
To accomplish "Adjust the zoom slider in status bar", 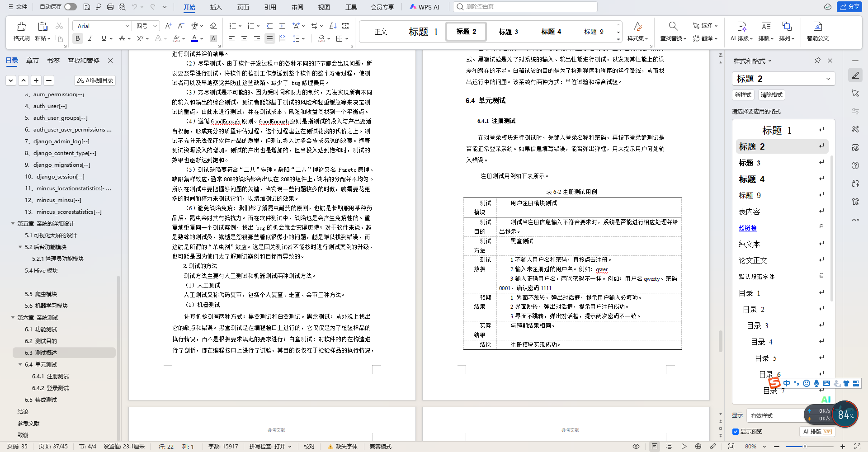I will (x=805, y=447).
